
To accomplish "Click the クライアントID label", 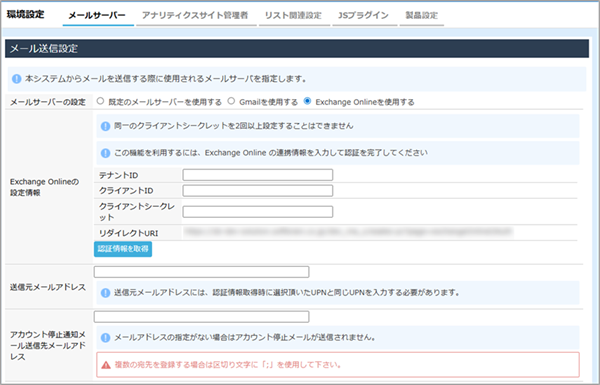I will 126,191.
